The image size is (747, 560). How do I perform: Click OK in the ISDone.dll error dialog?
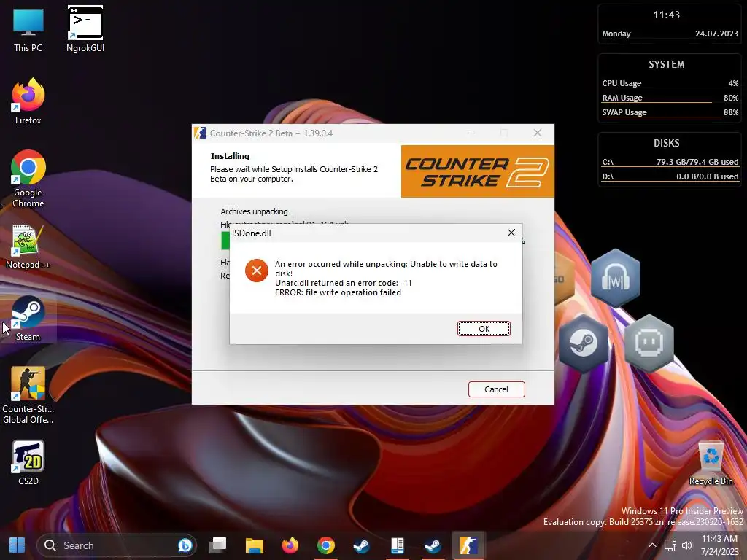(x=484, y=329)
